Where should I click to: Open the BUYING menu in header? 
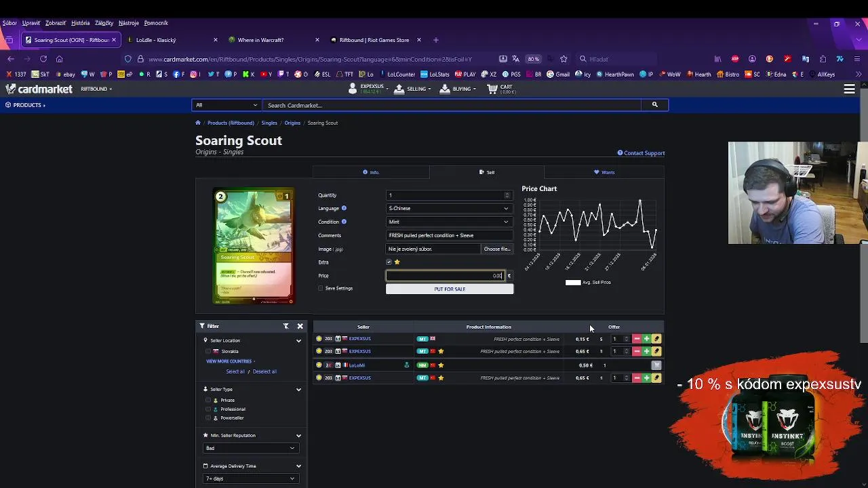[x=458, y=89]
